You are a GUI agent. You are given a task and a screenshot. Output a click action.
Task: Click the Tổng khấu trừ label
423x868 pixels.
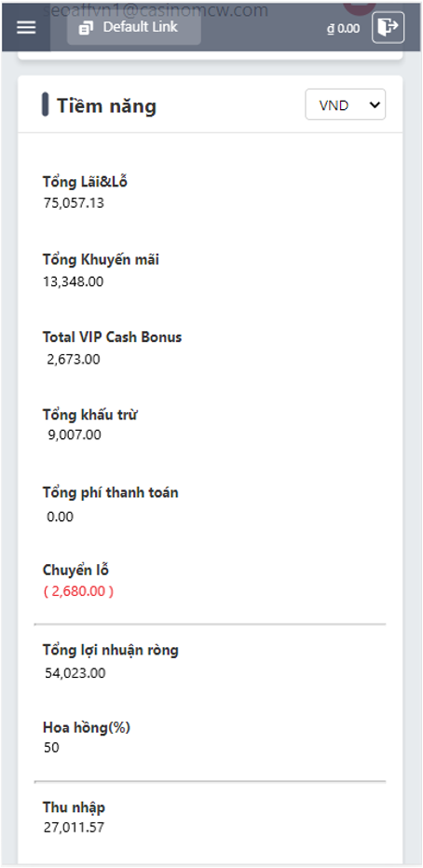(x=89, y=414)
